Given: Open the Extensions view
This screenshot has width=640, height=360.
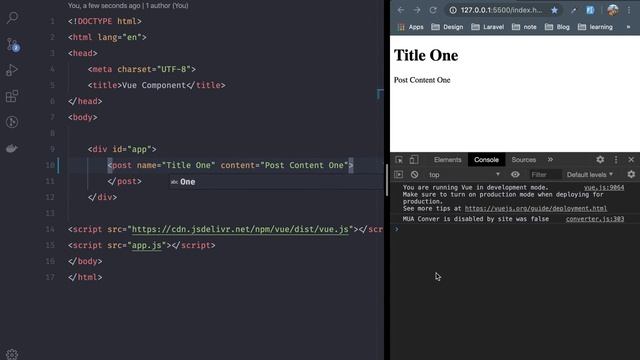Looking at the screenshot, I should (12, 96).
